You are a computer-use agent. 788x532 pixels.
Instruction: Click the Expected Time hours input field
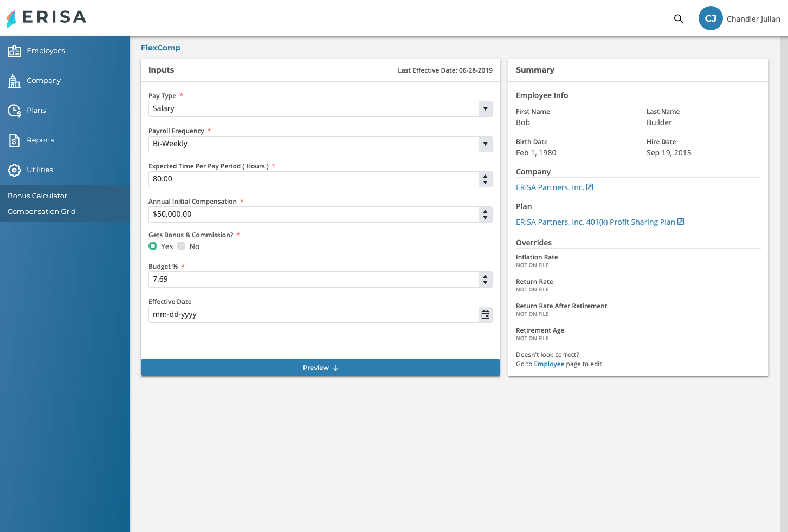(x=314, y=179)
